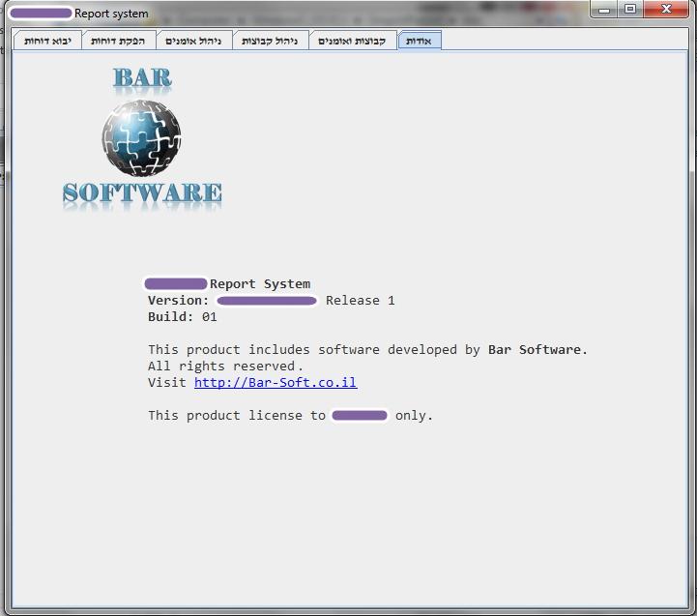The image size is (697, 616).
Task: Maximize the Report system window
Action: click(x=630, y=10)
